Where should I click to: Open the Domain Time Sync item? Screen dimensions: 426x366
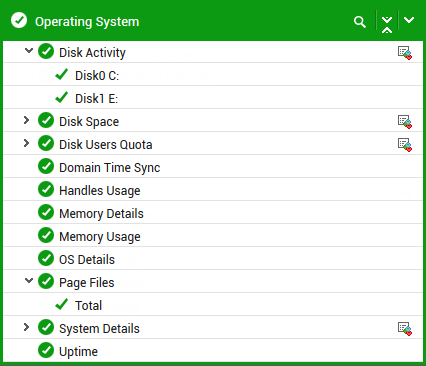tap(110, 168)
